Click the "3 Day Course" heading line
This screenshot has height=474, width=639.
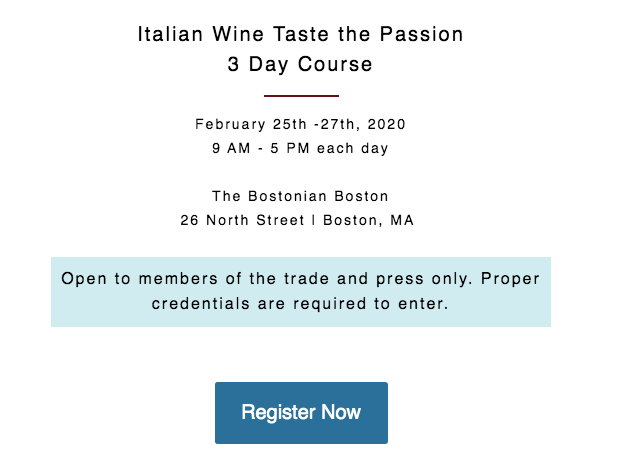coord(300,65)
